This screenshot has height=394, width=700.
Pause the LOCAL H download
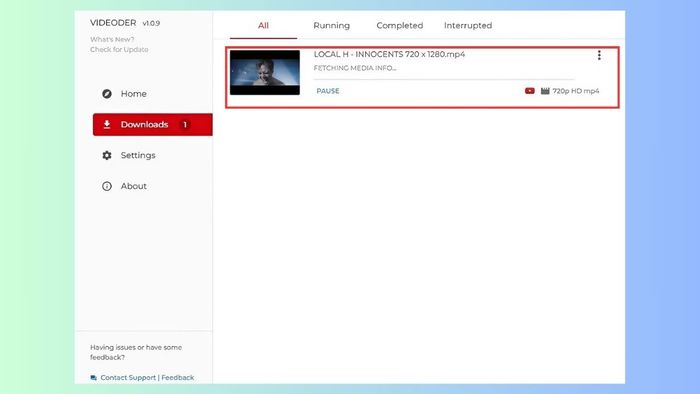click(x=328, y=91)
